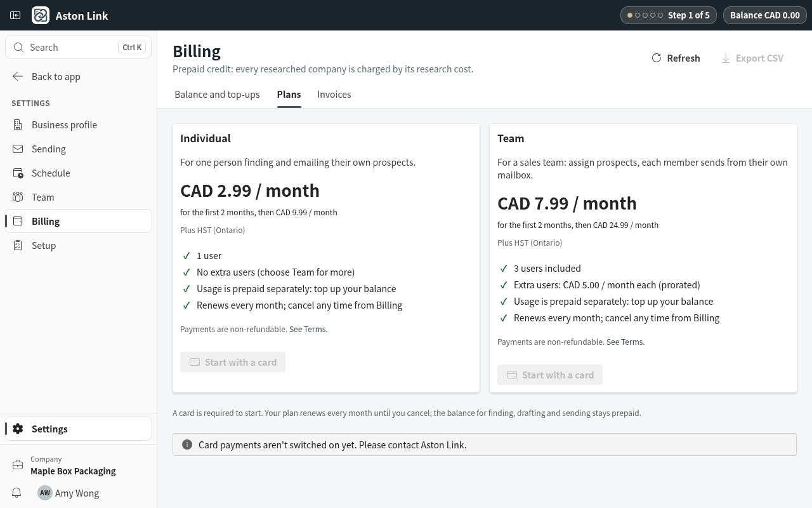Go Back to app
The image size is (812, 508).
(79, 76)
